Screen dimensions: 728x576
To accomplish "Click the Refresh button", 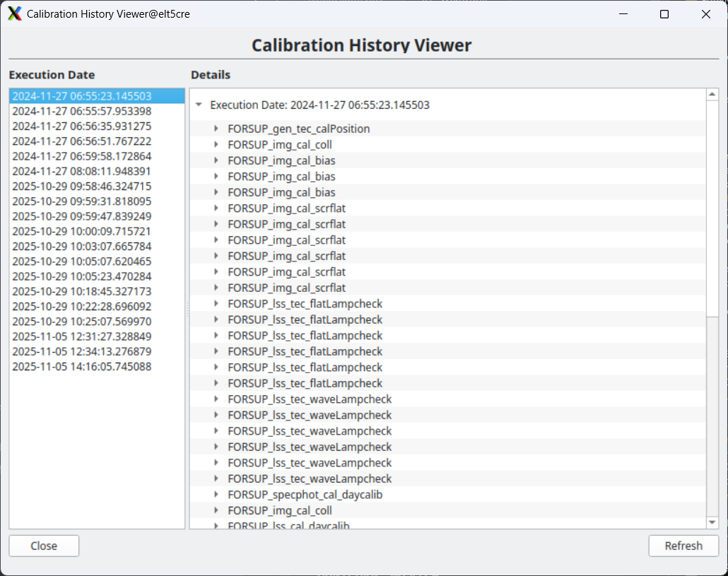I will pos(683,546).
